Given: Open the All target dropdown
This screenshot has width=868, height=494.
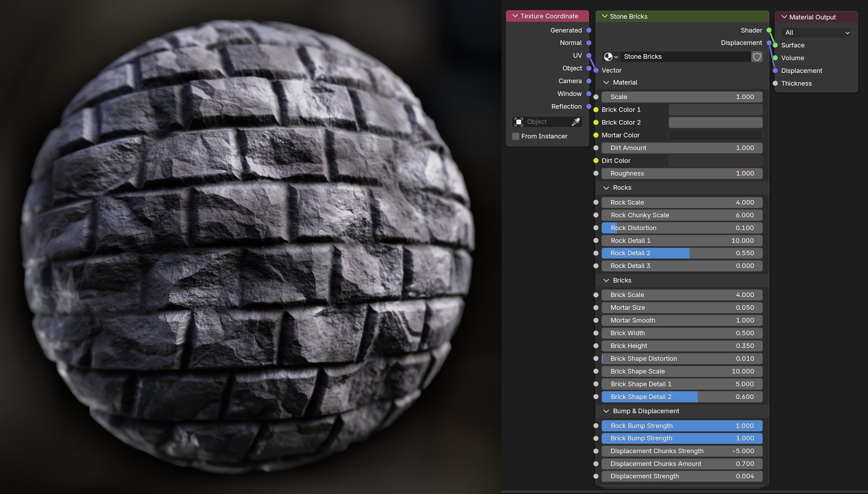Looking at the screenshot, I should pos(816,33).
